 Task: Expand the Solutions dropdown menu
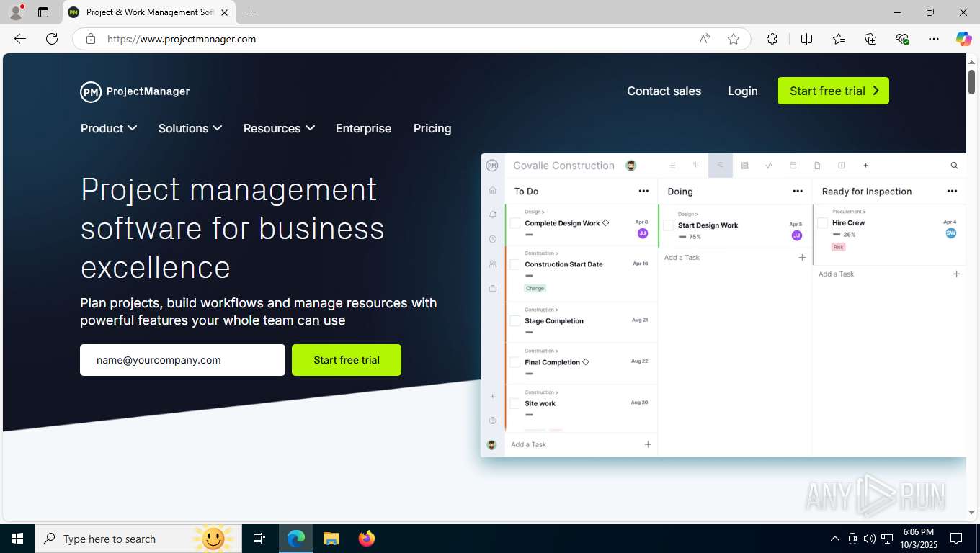(190, 128)
